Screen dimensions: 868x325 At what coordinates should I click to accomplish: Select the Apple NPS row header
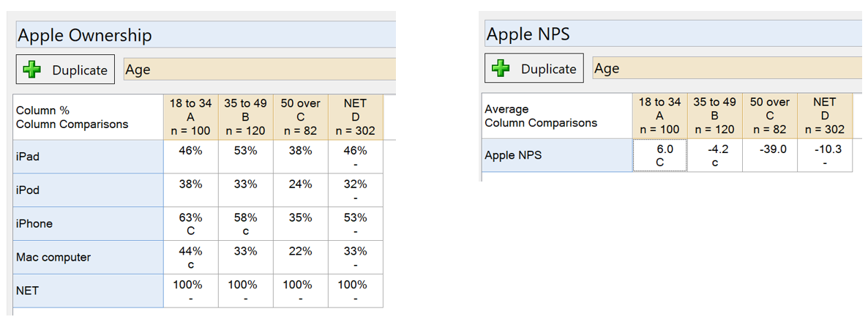[x=558, y=156]
